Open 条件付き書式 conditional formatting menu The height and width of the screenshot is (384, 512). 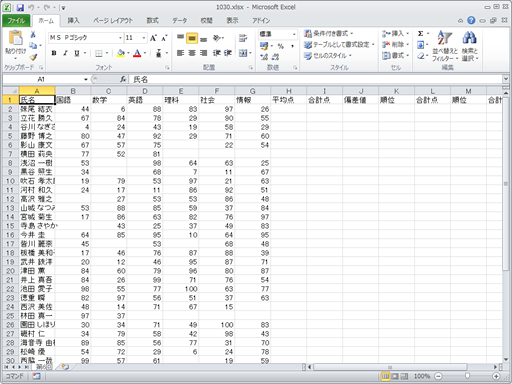point(329,34)
